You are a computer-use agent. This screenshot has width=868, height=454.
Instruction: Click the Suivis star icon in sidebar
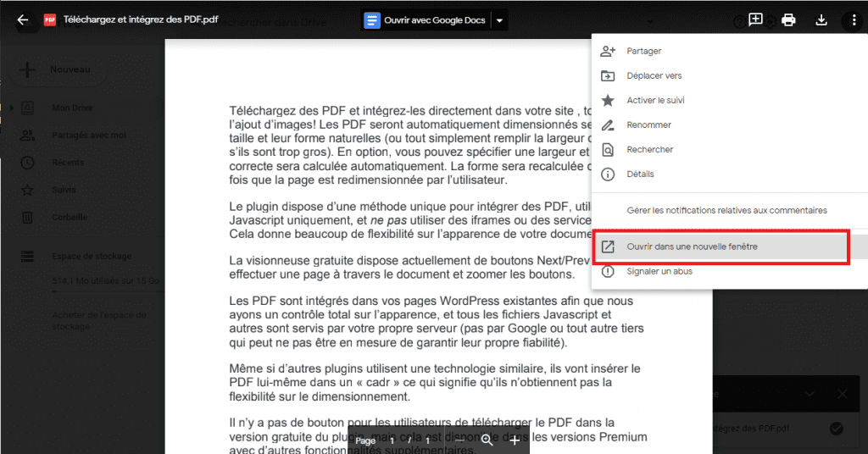(27, 190)
